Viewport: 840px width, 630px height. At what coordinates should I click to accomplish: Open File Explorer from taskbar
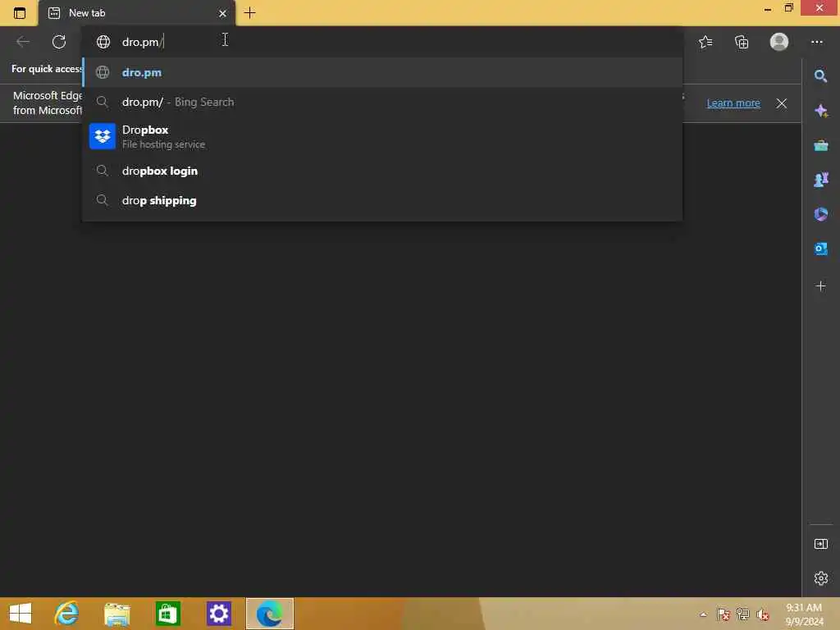coord(117,614)
